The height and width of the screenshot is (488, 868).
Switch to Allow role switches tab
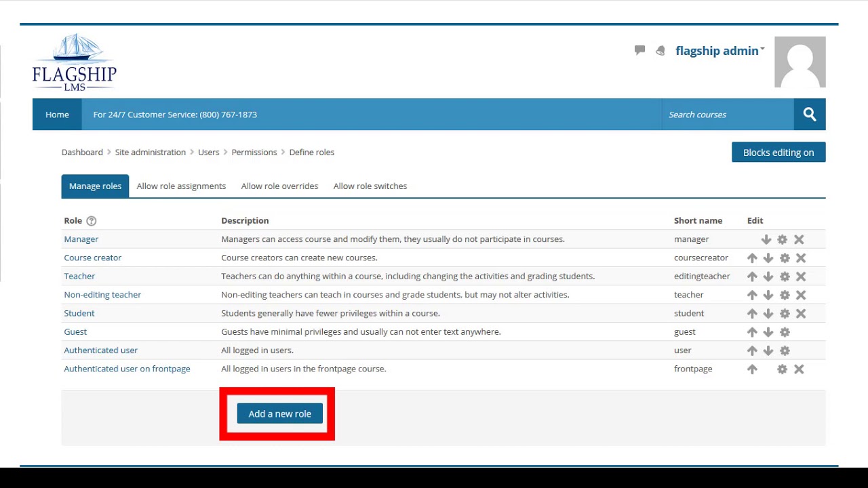pos(370,186)
